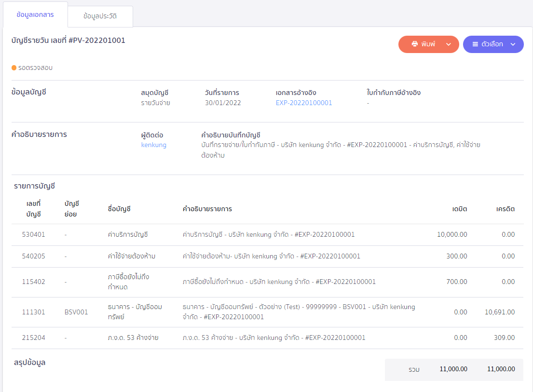This screenshot has height=392, width=533.
Task: Click the orange รอตรวจสอบ status dot
Action: 14,68
